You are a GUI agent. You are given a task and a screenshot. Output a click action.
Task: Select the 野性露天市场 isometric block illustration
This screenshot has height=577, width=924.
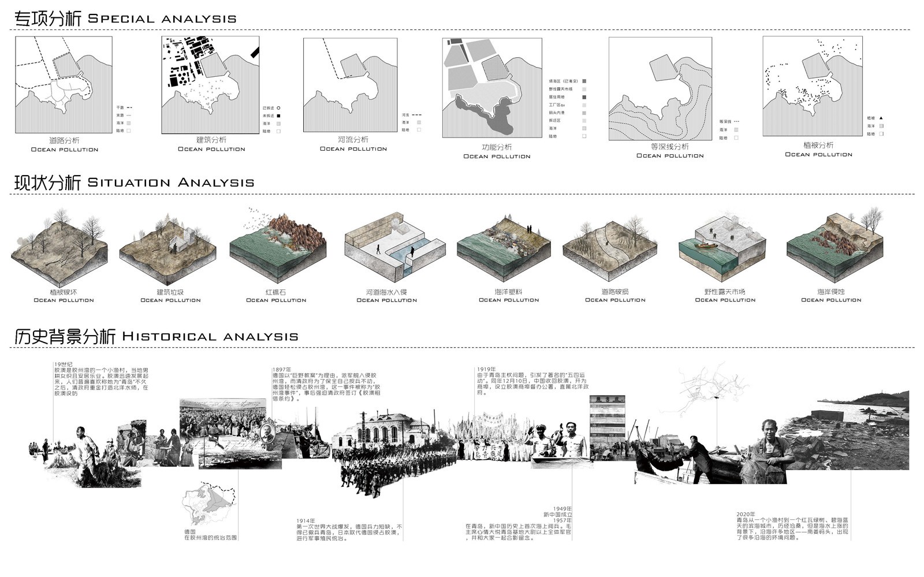pos(725,245)
